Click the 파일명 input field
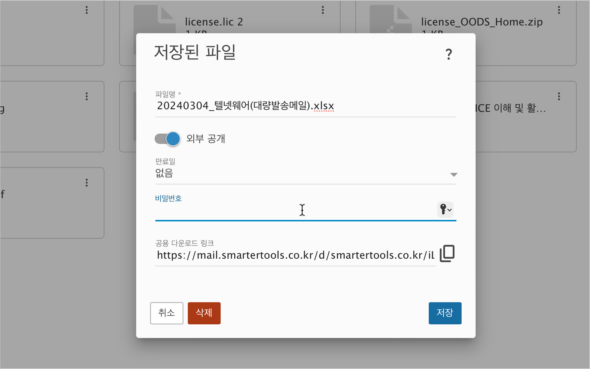Viewport: 590px width, 369px height. point(306,106)
